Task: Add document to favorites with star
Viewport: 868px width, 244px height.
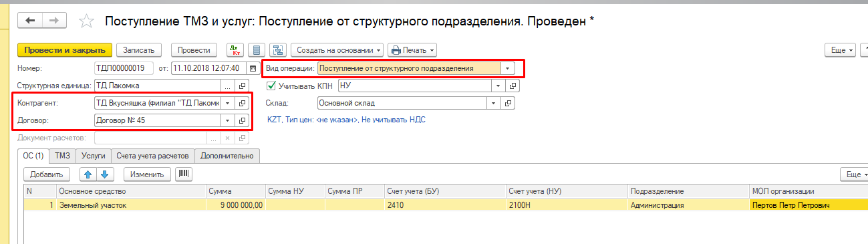Action: [x=86, y=21]
